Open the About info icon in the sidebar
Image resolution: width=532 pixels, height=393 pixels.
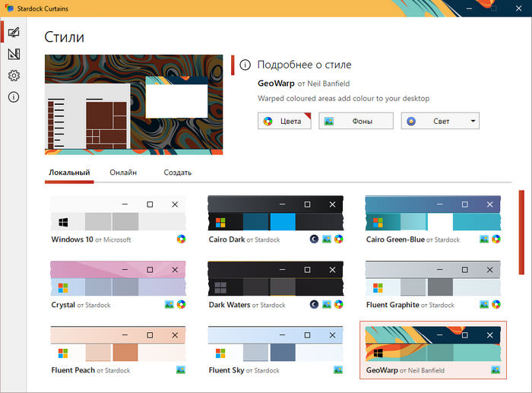14,97
